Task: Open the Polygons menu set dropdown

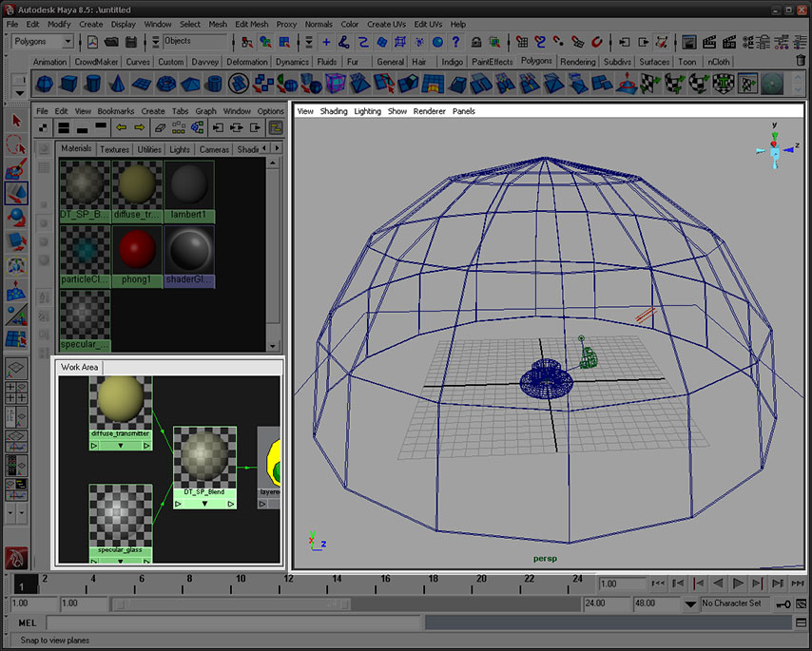Action: pyautogui.click(x=68, y=42)
